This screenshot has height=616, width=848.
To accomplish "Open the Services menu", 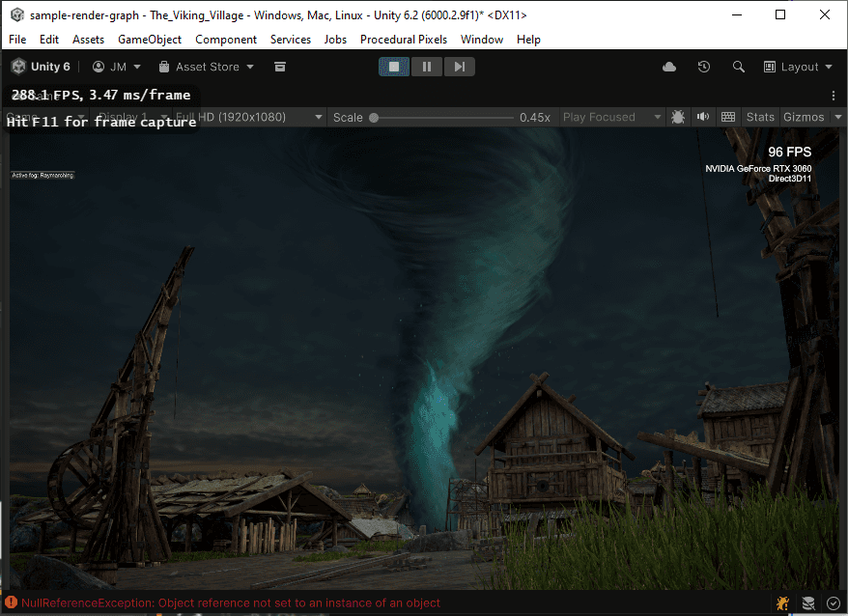I will (x=291, y=40).
